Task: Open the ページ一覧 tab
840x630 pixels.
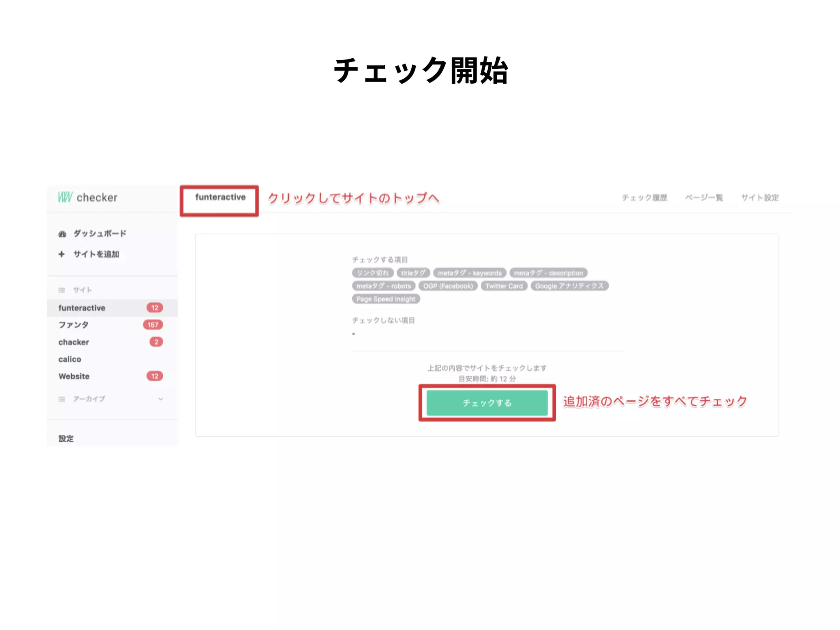Action: pos(704,198)
